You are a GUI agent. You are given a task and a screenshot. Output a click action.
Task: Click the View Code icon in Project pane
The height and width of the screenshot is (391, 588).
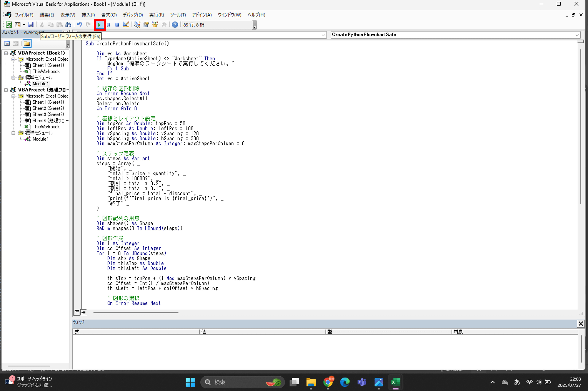pos(7,44)
